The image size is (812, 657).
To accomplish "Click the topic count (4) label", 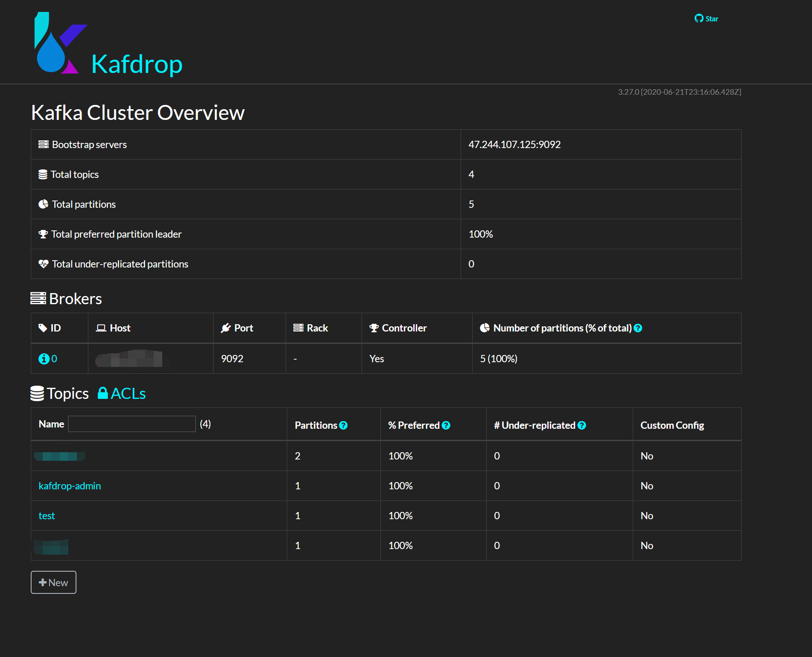I will pos(205,424).
